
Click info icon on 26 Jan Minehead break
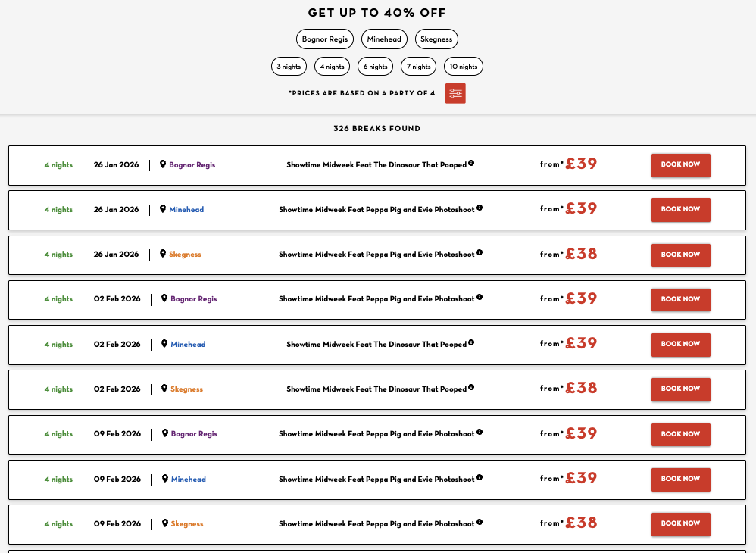[x=480, y=208]
